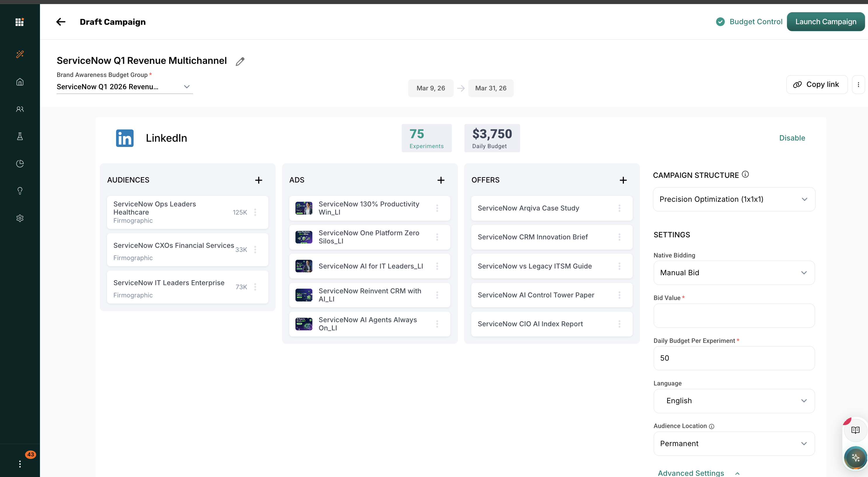868x477 pixels.
Task: Click the lightbulb ideas icon in sidebar
Action: point(20,191)
